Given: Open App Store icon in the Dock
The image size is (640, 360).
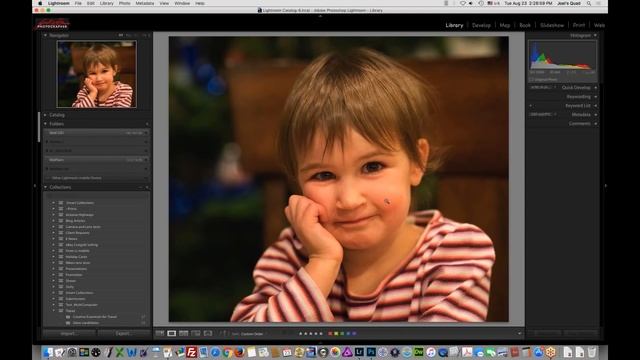Looking at the screenshot, I should (538, 352).
